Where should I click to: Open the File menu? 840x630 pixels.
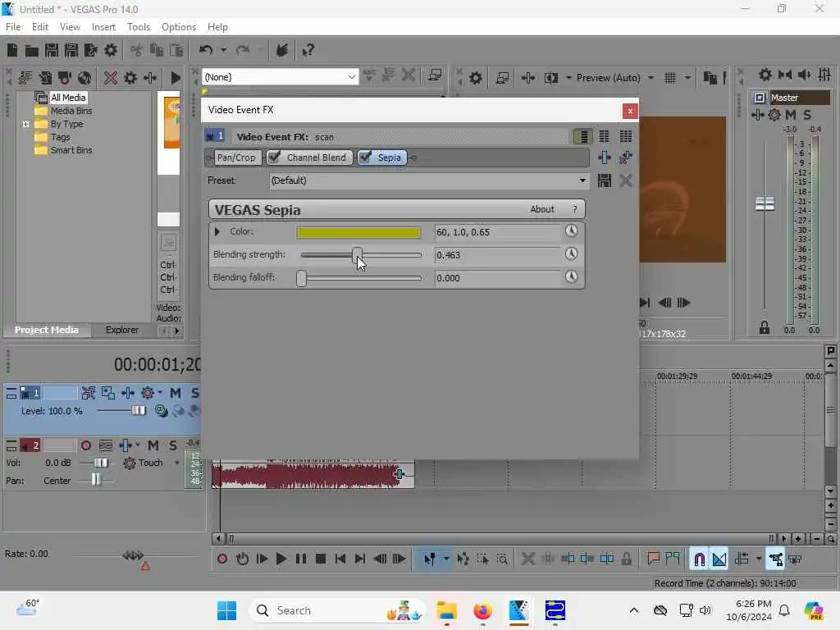click(x=13, y=27)
